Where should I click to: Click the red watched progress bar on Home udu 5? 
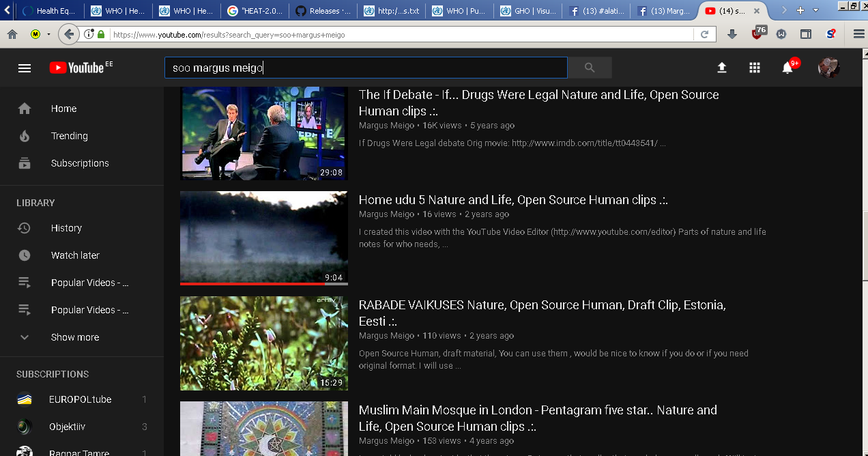pos(252,283)
